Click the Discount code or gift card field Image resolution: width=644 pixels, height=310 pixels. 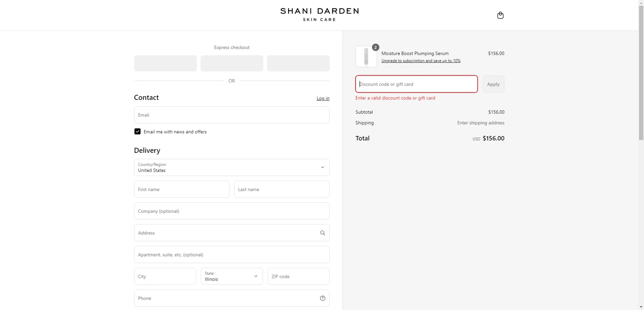click(x=416, y=84)
